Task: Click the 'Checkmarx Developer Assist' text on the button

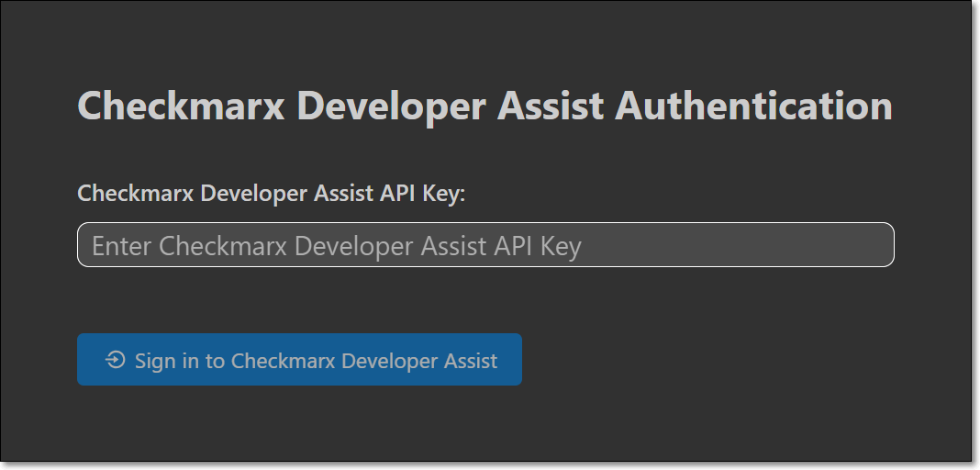Action: (x=364, y=361)
